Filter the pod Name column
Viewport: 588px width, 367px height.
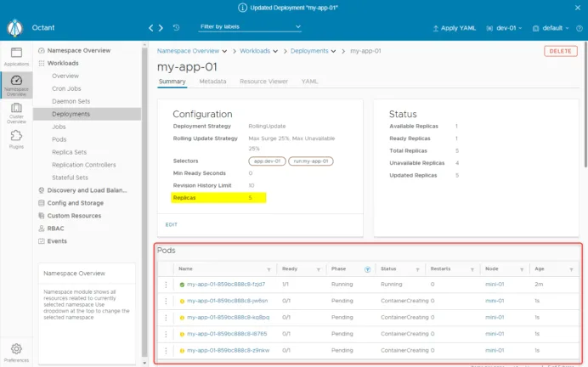click(269, 269)
